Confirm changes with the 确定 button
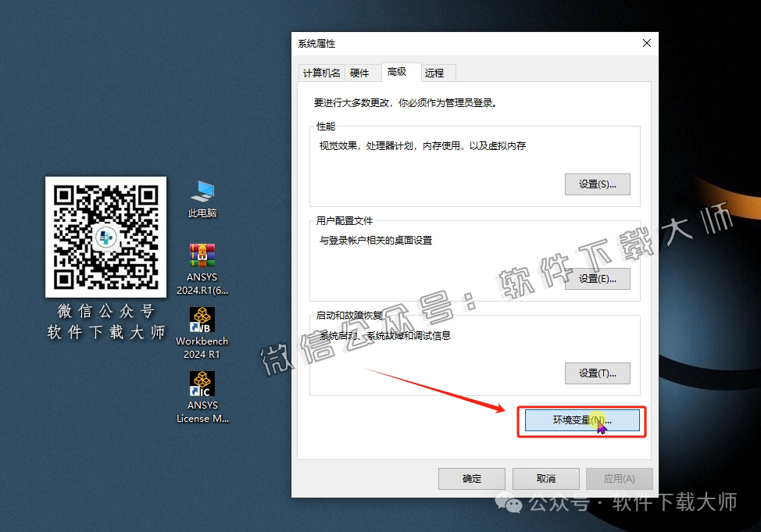 pos(471,478)
